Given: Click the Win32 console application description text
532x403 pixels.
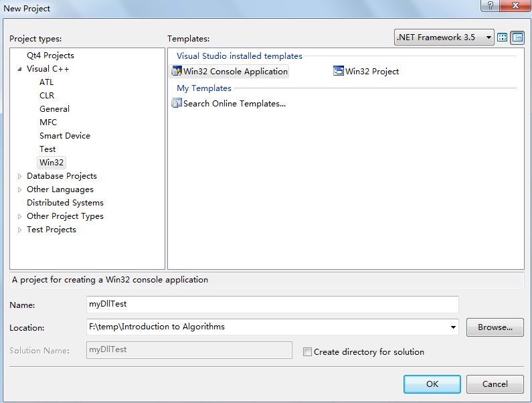Looking at the screenshot, I should (110, 280).
